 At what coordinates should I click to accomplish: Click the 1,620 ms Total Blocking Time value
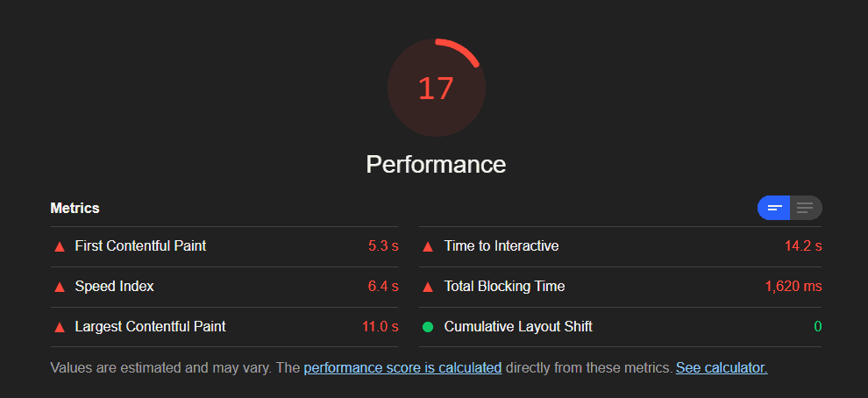pyautogui.click(x=793, y=287)
